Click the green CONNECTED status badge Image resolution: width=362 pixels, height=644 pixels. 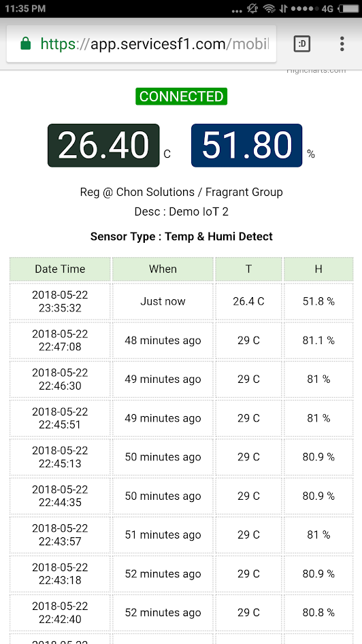(181, 96)
